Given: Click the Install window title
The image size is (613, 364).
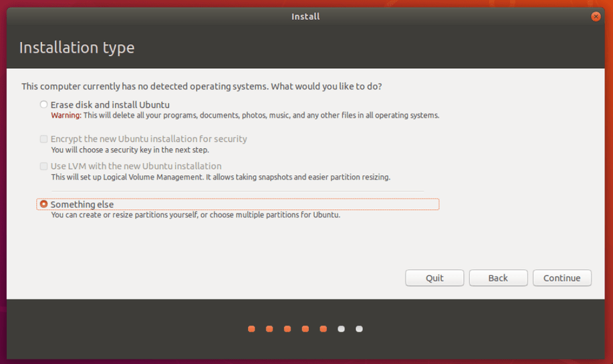Looking at the screenshot, I should 305,17.
